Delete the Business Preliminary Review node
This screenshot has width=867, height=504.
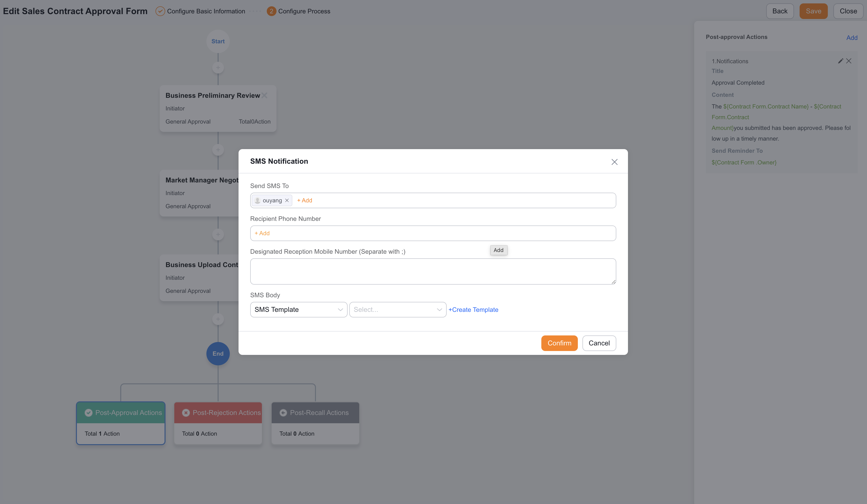tap(264, 95)
